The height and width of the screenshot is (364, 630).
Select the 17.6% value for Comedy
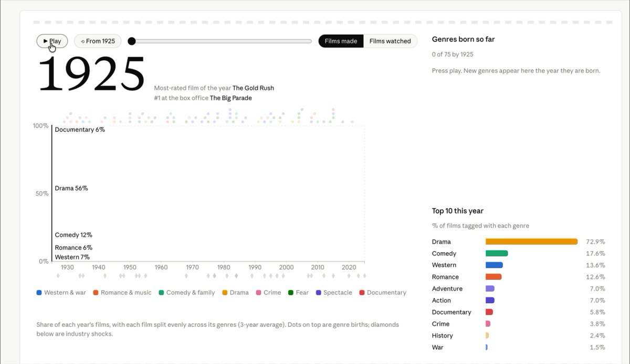595,253
